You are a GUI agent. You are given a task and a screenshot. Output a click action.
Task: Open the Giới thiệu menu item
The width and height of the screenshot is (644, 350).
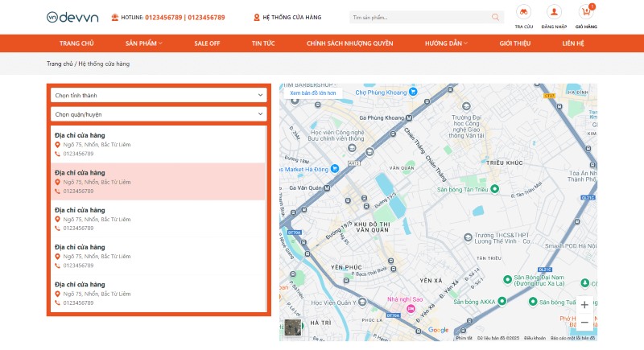(515, 43)
